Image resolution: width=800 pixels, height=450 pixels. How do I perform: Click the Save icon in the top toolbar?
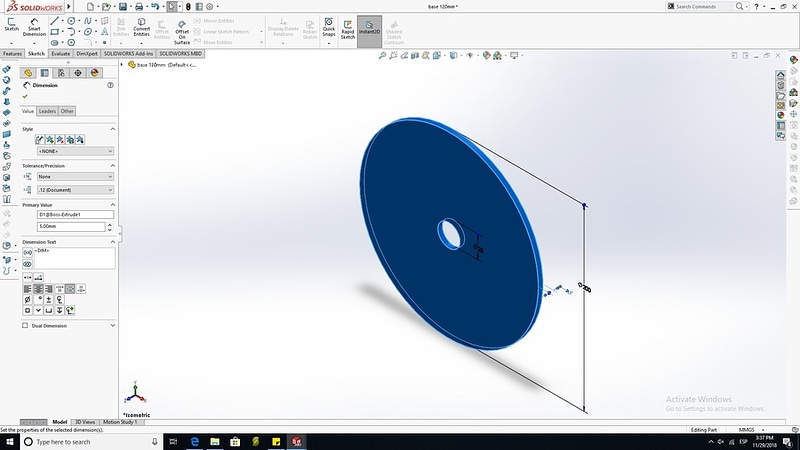(123, 7)
